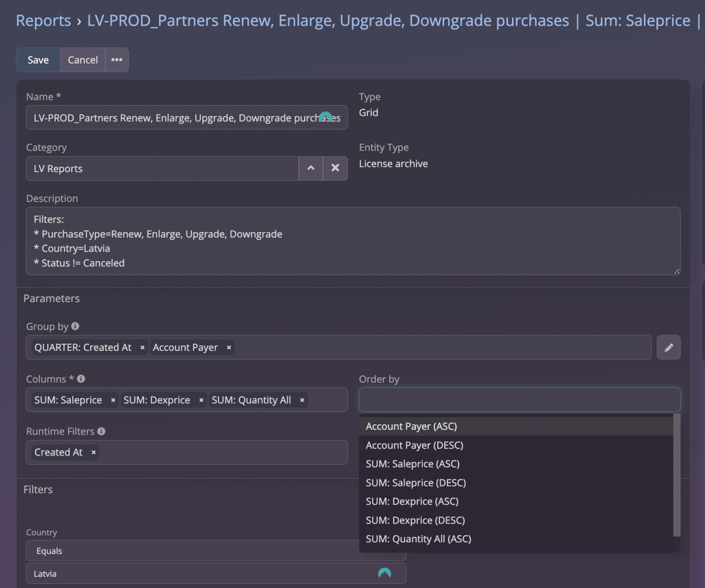Click the Order by dropdown list scrollbar
Viewport: 705px width, 588px height.
click(x=677, y=475)
